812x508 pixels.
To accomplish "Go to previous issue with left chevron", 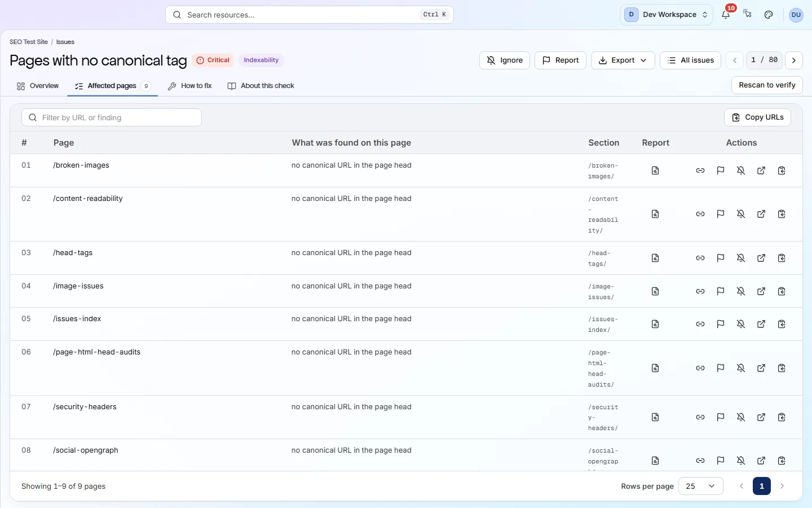I will pos(735,60).
